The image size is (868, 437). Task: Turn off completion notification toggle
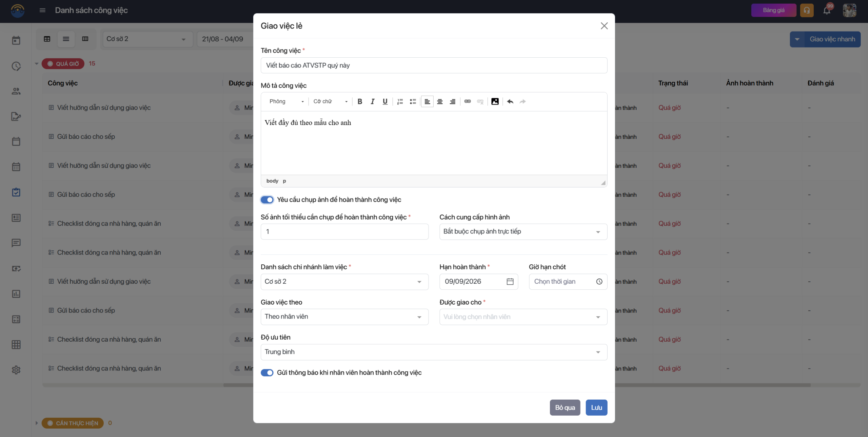tap(267, 373)
